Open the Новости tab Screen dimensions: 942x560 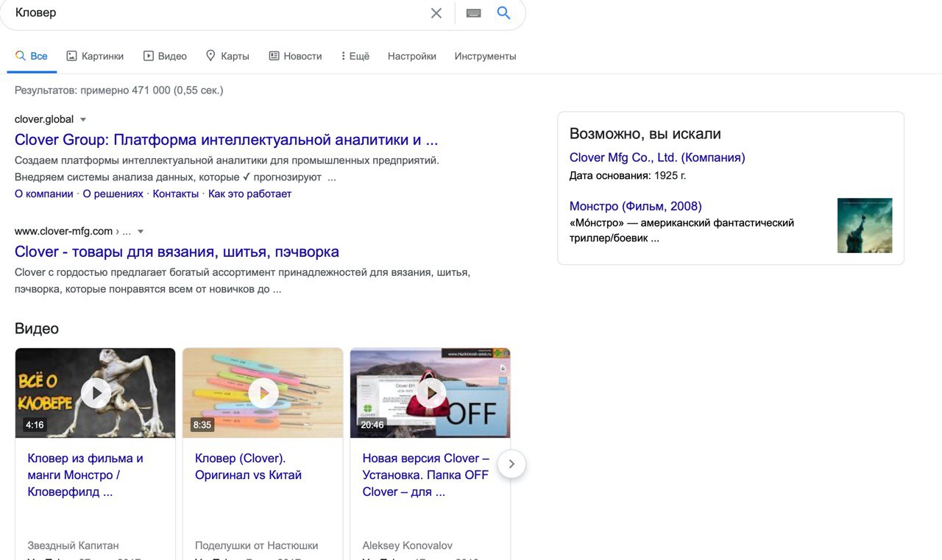295,56
